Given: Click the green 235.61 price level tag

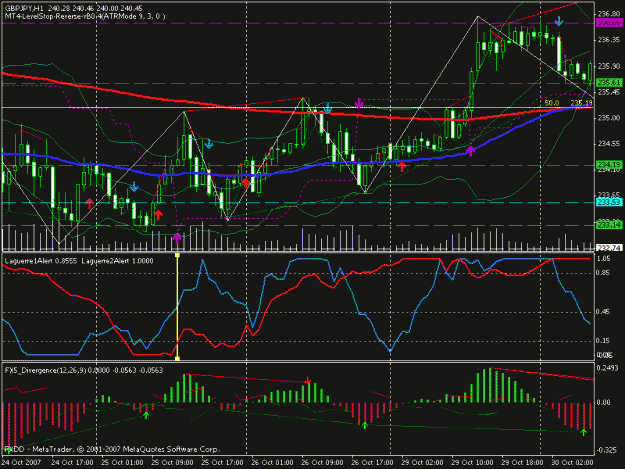Looking at the screenshot, I should coord(609,82).
